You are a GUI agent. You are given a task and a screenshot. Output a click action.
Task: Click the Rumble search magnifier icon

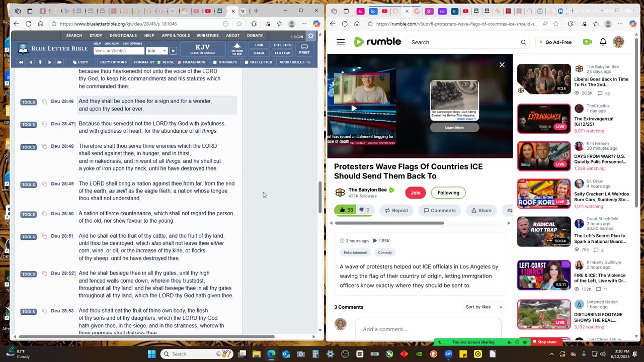pos(523,42)
